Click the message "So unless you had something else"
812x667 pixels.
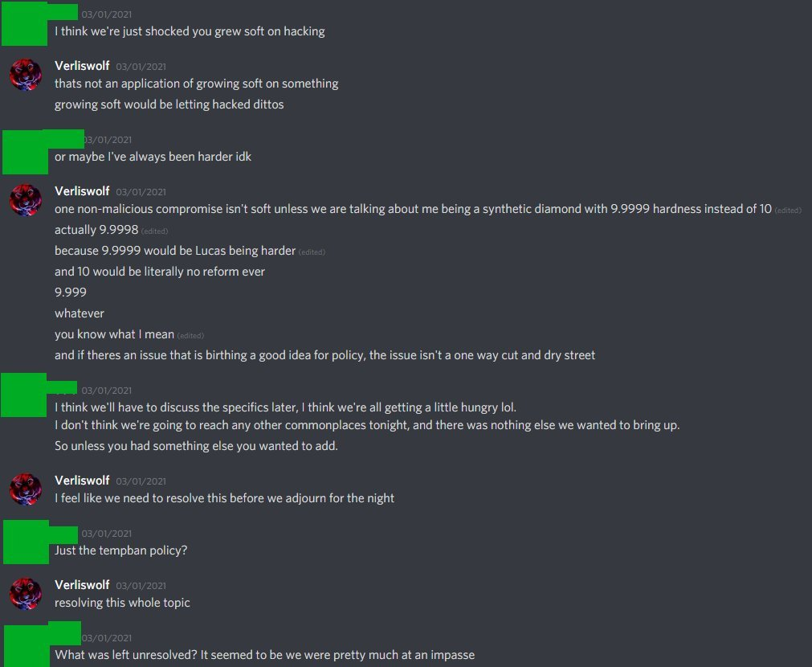[196, 446]
